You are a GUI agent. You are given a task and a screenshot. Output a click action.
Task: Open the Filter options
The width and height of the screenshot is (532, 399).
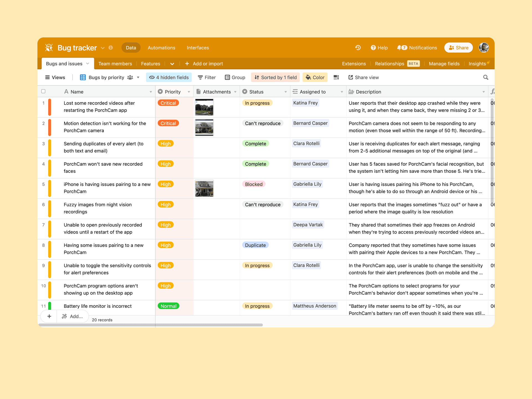207,77
